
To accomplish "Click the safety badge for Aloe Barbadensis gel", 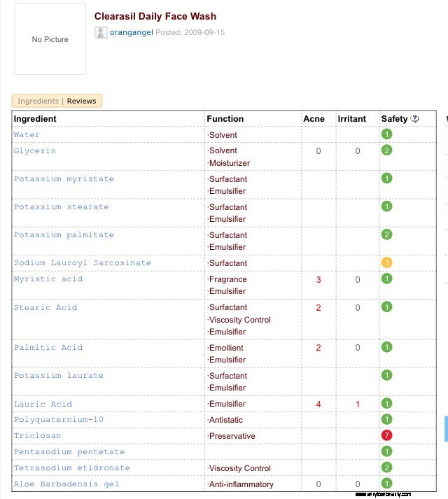I will pos(386,484).
